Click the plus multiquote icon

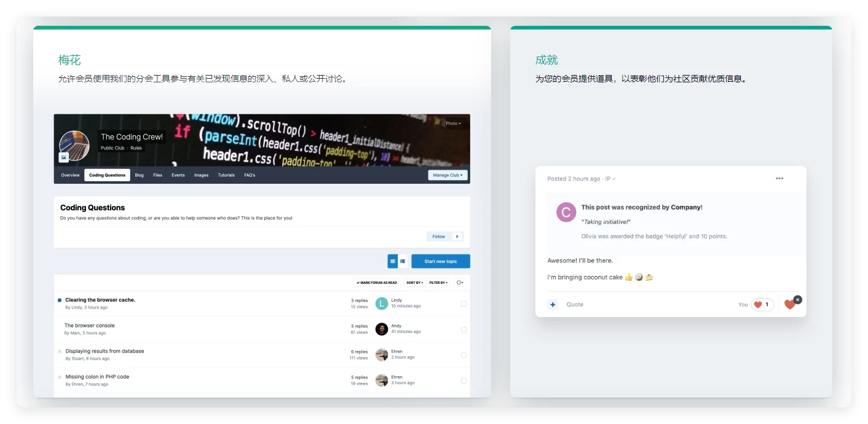pos(553,304)
